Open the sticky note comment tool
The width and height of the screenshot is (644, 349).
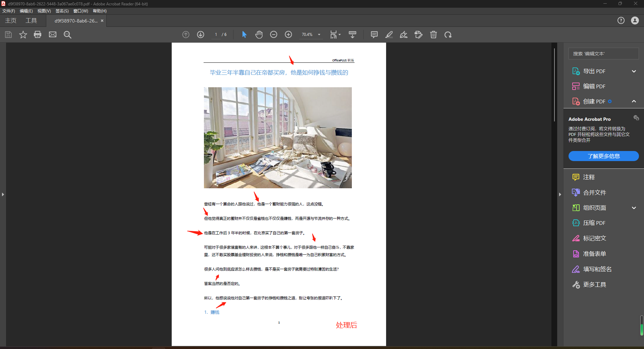pyautogui.click(x=374, y=35)
